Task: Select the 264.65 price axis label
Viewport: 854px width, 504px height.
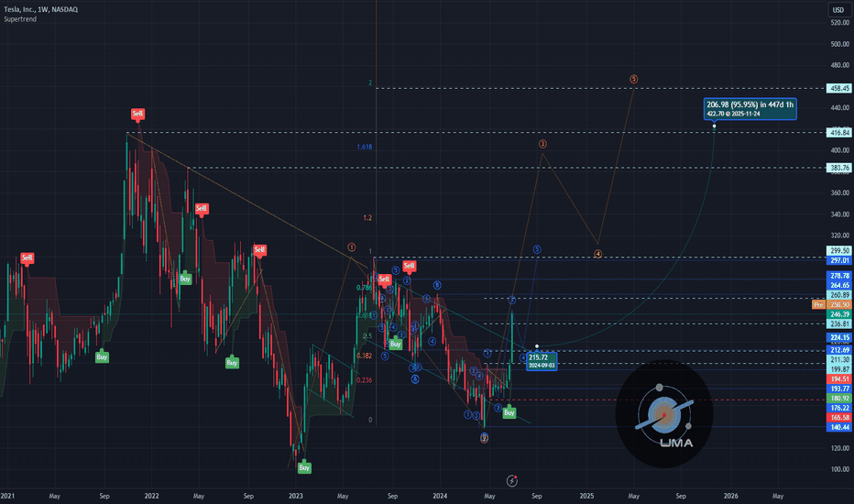Action: [x=838, y=285]
